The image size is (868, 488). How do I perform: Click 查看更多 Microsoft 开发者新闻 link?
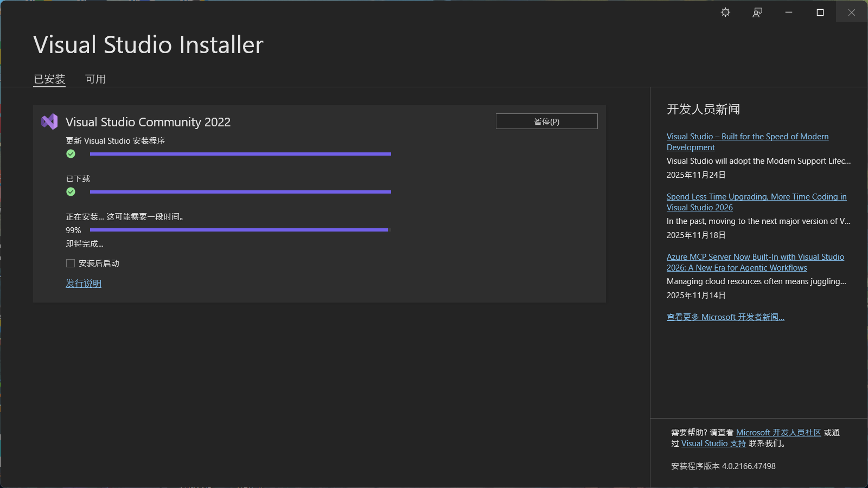pos(725,317)
